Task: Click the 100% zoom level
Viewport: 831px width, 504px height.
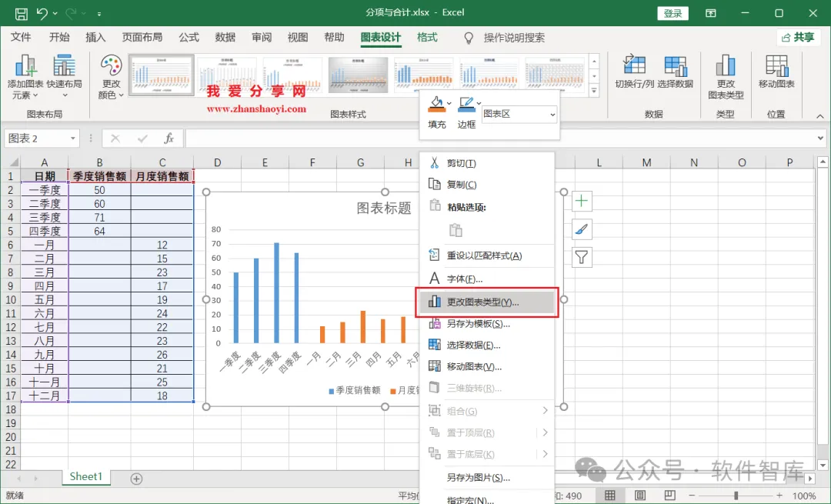Action: coord(804,496)
